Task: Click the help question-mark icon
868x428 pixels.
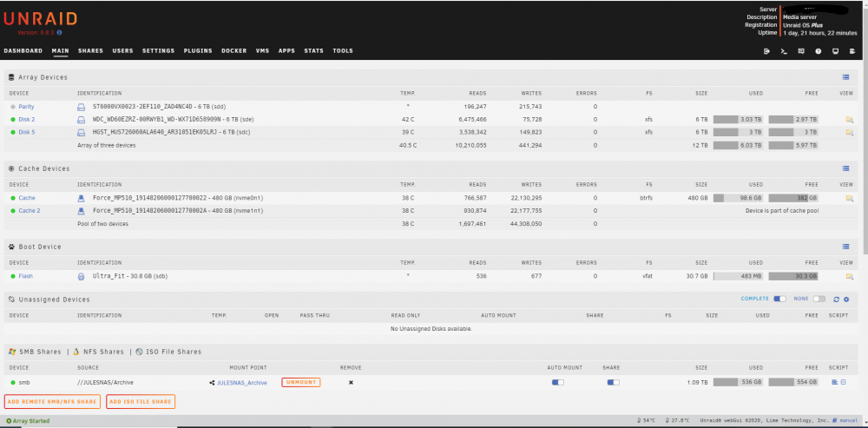Action: (x=819, y=51)
